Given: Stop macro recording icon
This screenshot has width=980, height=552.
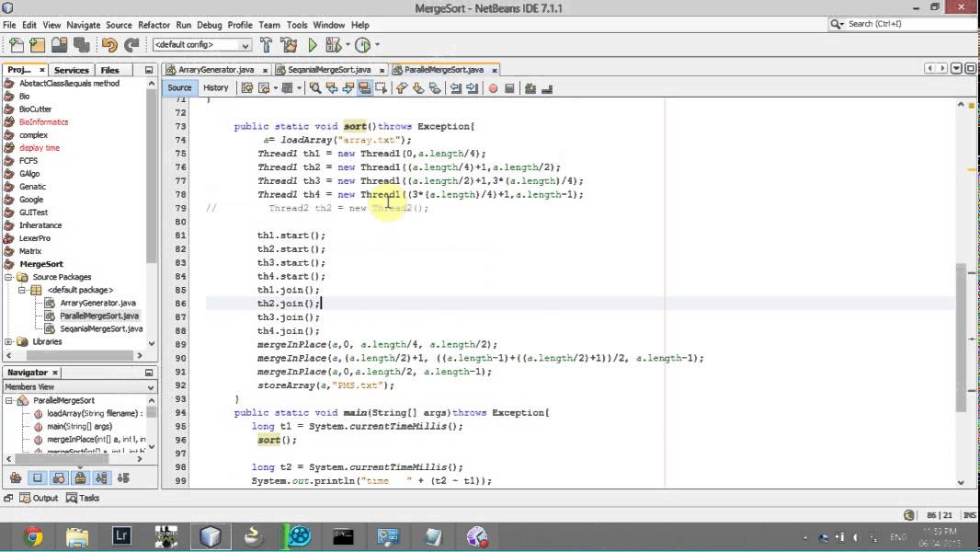Looking at the screenshot, I should [509, 88].
